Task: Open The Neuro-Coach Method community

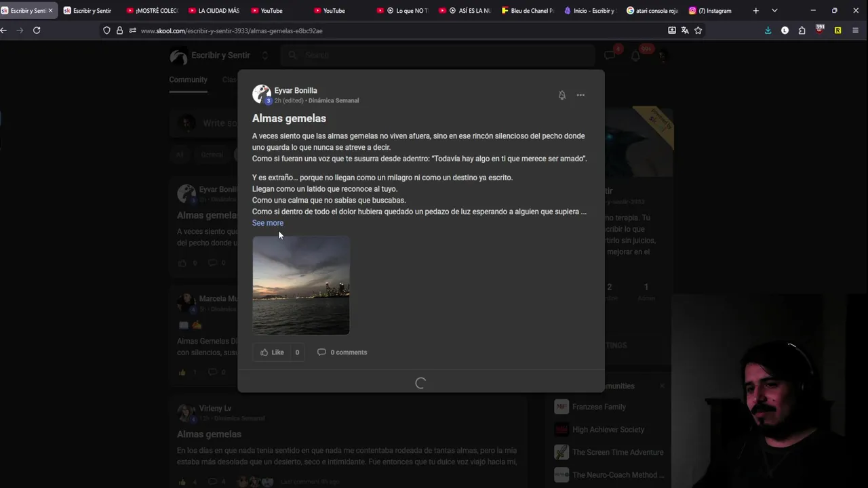Action: 618,474
